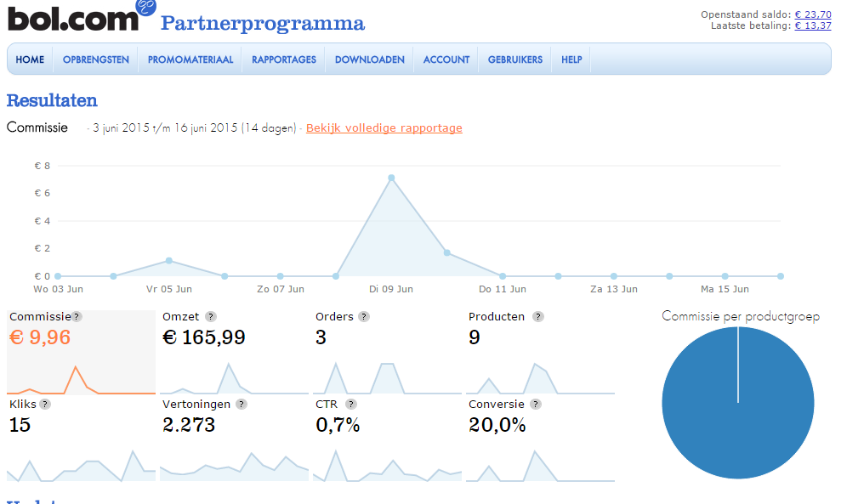Open help icon next to Producten
The width and height of the screenshot is (864, 504).
pyautogui.click(x=538, y=317)
